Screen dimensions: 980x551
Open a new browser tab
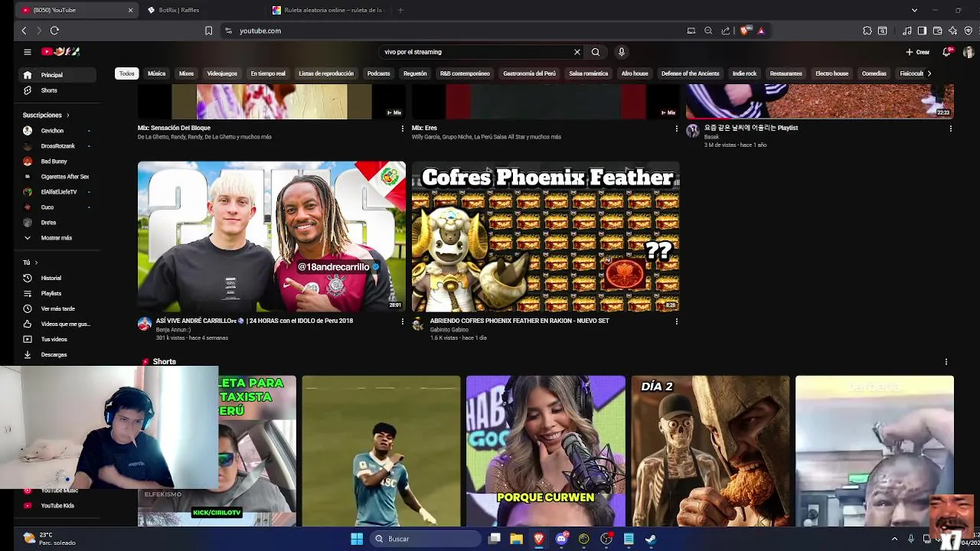click(x=400, y=10)
